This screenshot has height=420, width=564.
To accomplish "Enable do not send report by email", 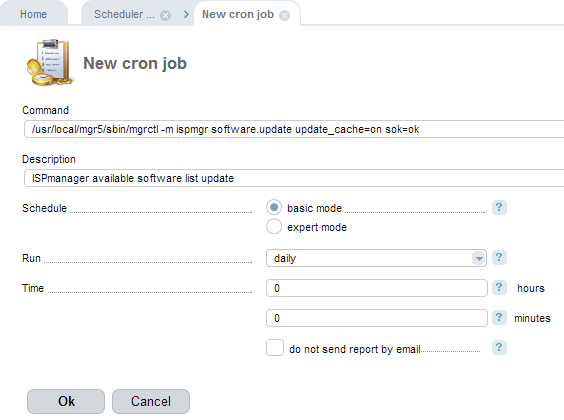I will pyautogui.click(x=275, y=348).
